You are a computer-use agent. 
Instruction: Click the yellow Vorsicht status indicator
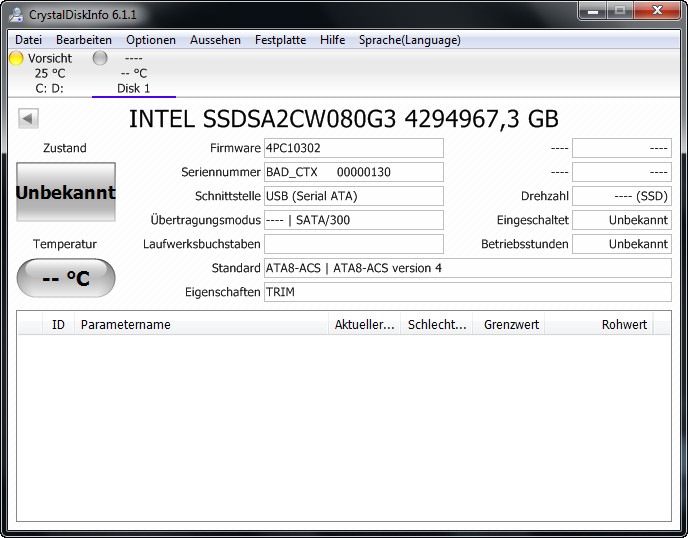point(16,58)
